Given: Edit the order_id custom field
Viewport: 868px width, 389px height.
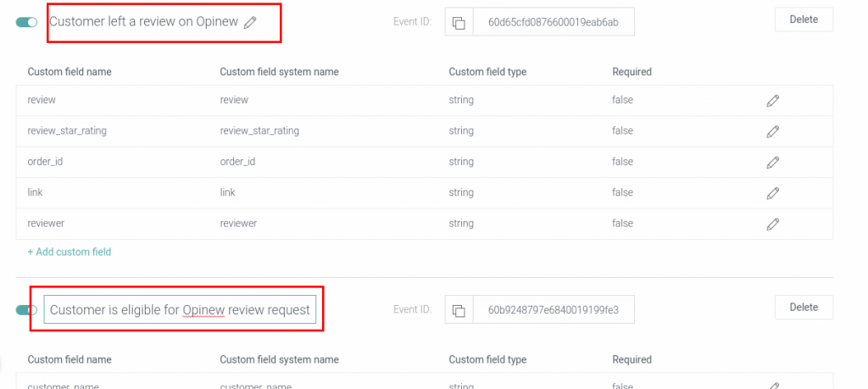Looking at the screenshot, I should tap(773, 163).
